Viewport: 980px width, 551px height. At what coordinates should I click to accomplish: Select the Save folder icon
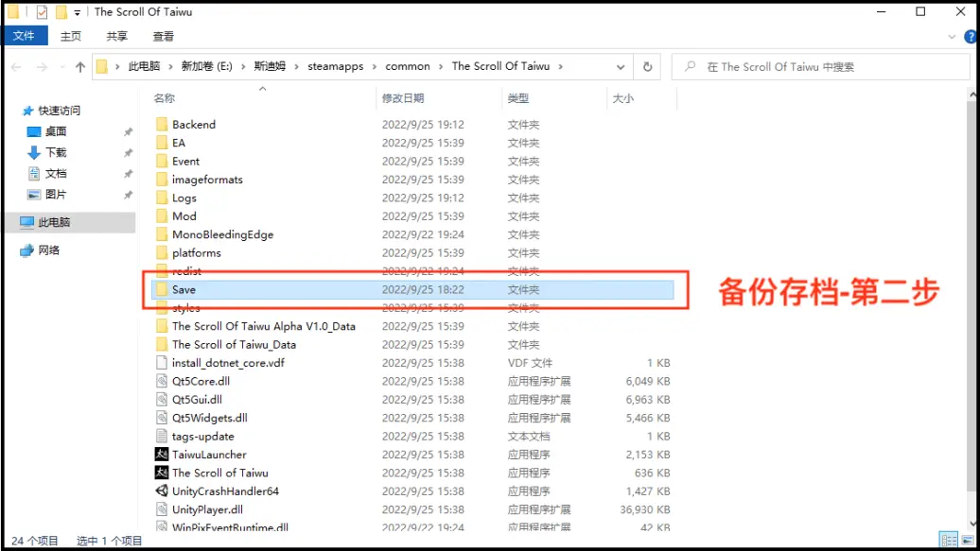[162, 289]
